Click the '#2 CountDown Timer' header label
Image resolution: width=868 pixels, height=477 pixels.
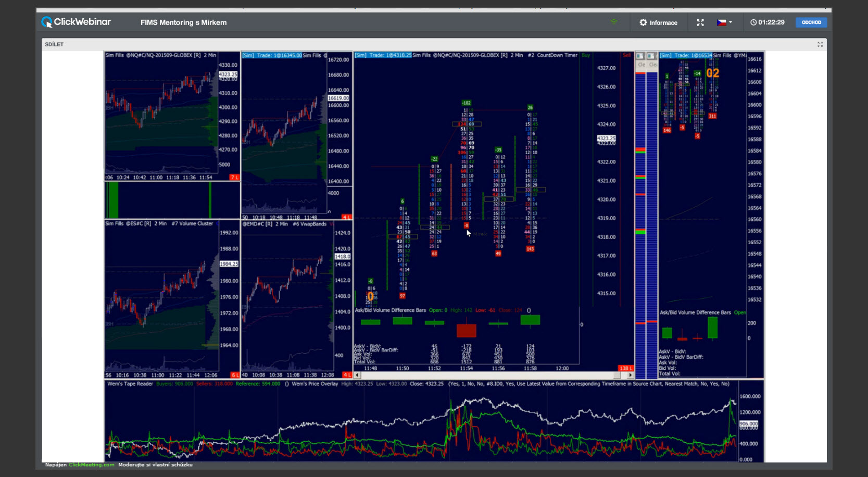[552, 55]
